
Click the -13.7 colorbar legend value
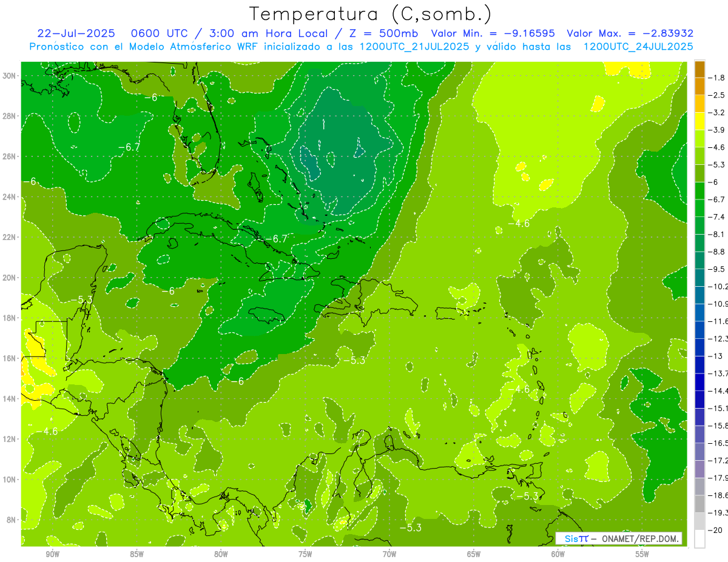click(x=718, y=373)
